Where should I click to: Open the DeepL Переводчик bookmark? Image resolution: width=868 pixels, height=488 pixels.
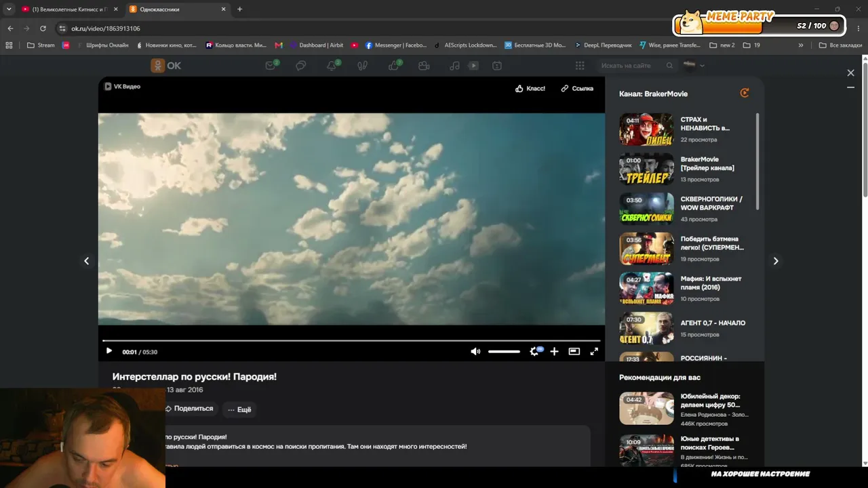click(x=603, y=45)
